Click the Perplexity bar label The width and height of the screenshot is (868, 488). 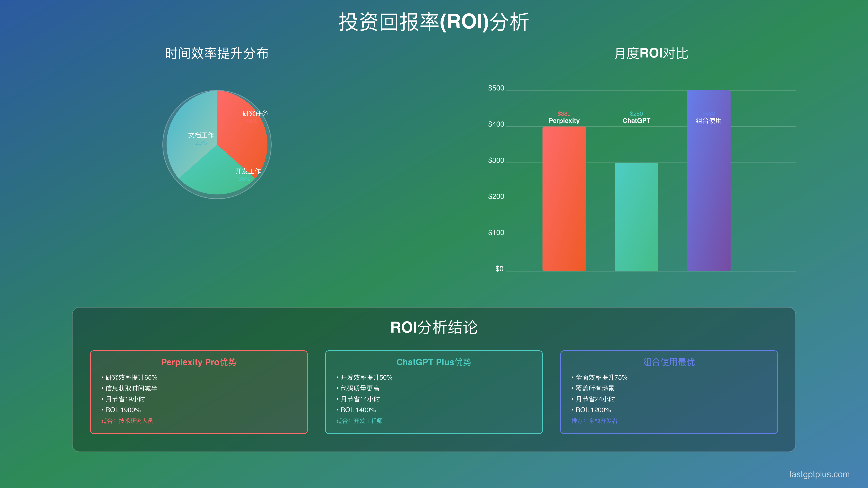coord(564,121)
